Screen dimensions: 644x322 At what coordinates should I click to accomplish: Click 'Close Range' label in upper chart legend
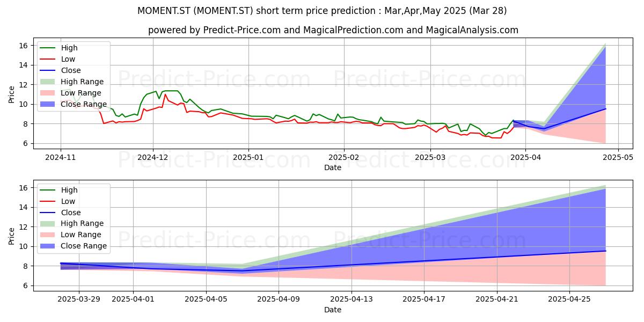(84, 104)
